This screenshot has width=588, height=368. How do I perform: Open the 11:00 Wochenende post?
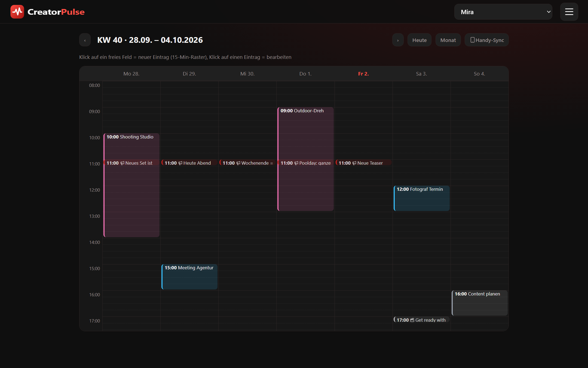pyautogui.click(x=247, y=163)
